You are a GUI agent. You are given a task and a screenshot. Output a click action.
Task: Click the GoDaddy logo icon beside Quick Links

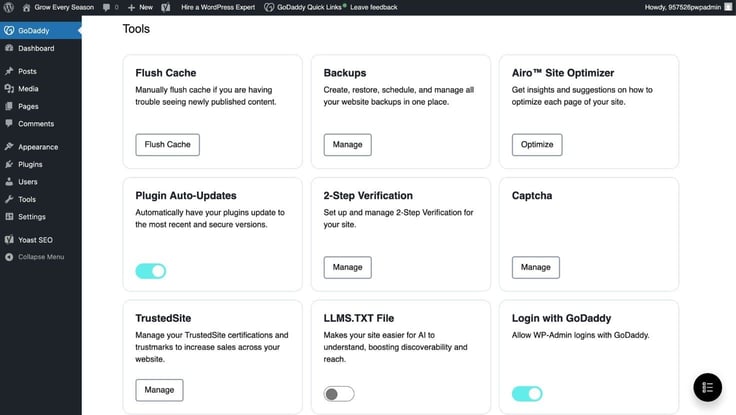pyautogui.click(x=268, y=8)
